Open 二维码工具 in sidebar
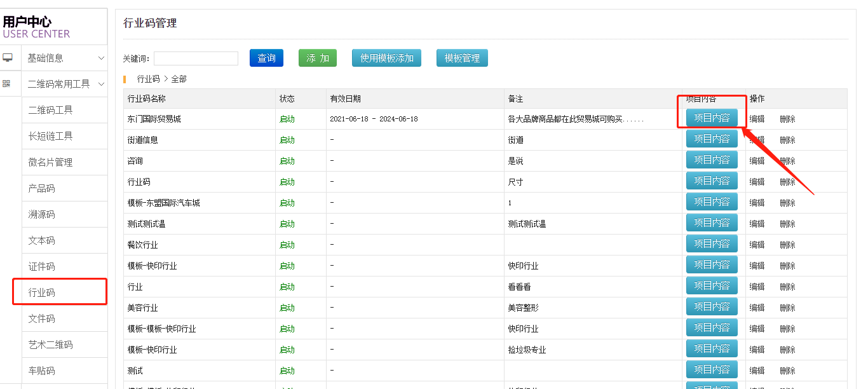Image resolution: width=868 pixels, height=389 pixels. (x=51, y=110)
